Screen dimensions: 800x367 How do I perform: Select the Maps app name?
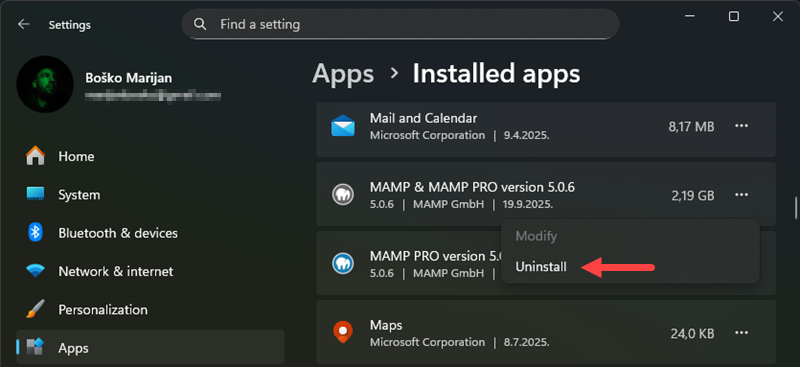click(x=386, y=325)
